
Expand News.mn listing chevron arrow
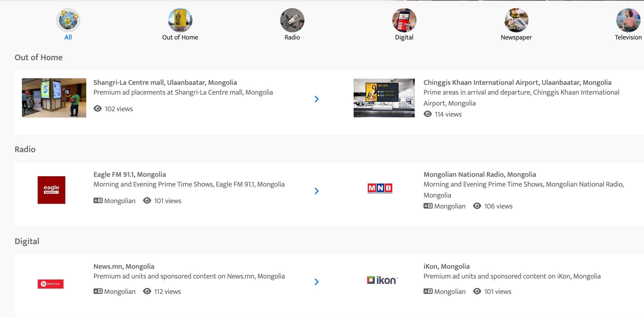tap(317, 282)
